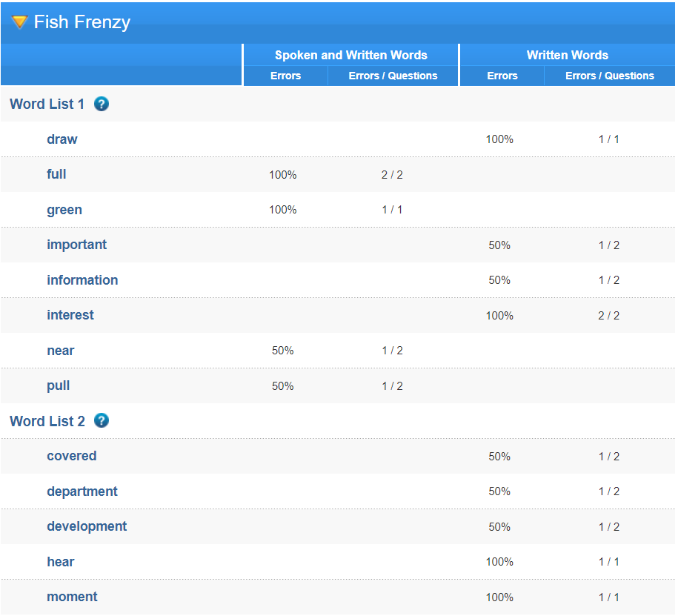Select the word 'pull'
The image size is (678, 616).
click(x=59, y=386)
